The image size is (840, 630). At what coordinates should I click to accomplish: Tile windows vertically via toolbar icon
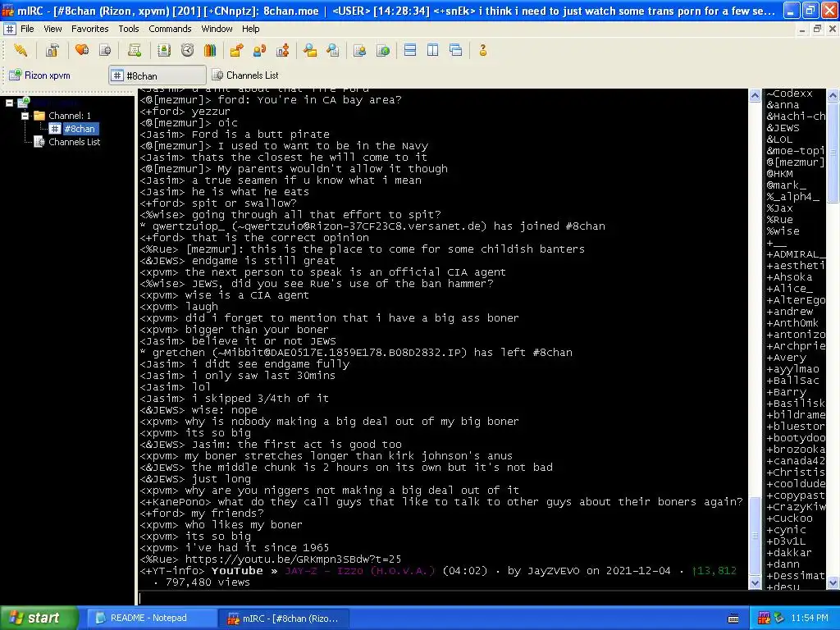433,50
